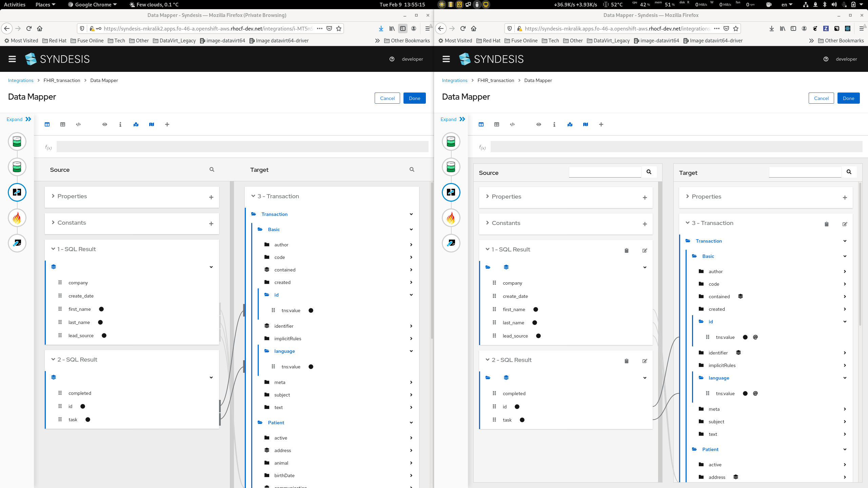Click the trash icon on right 1 - SQL Result

click(627, 250)
